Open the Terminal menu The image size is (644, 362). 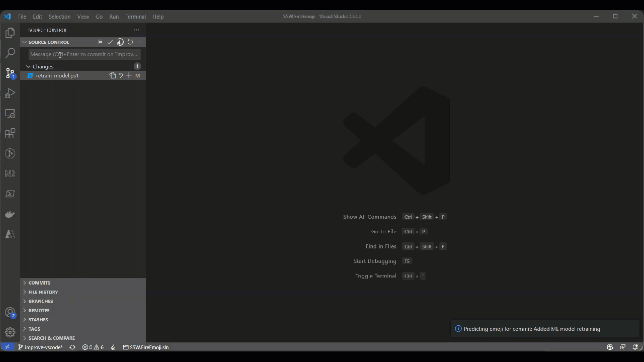click(x=135, y=17)
